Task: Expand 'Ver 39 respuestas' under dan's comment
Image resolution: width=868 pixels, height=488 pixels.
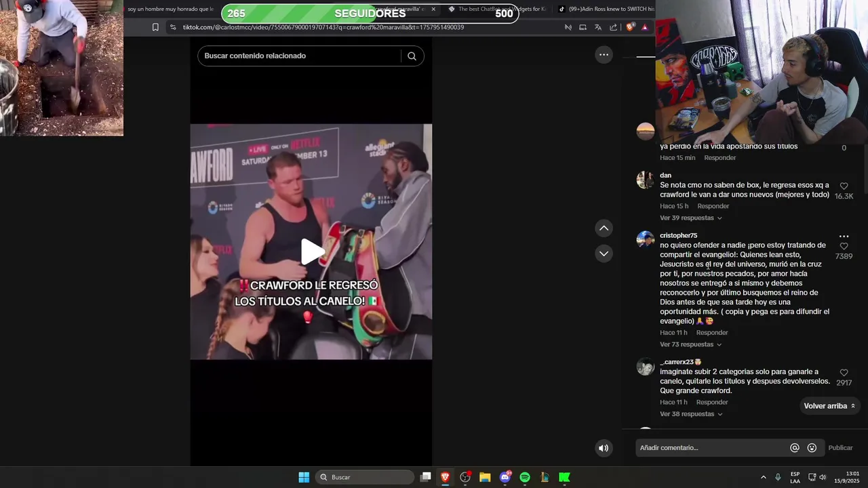Action: (691, 218)
